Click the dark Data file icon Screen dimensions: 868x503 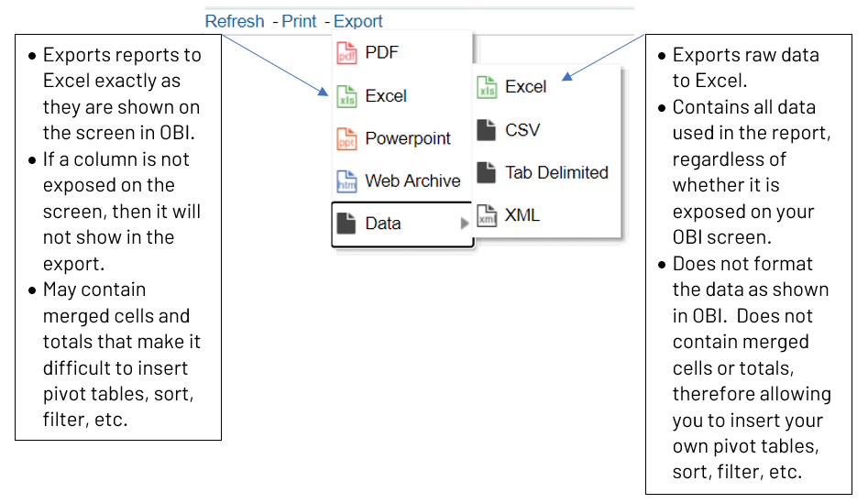346,224
